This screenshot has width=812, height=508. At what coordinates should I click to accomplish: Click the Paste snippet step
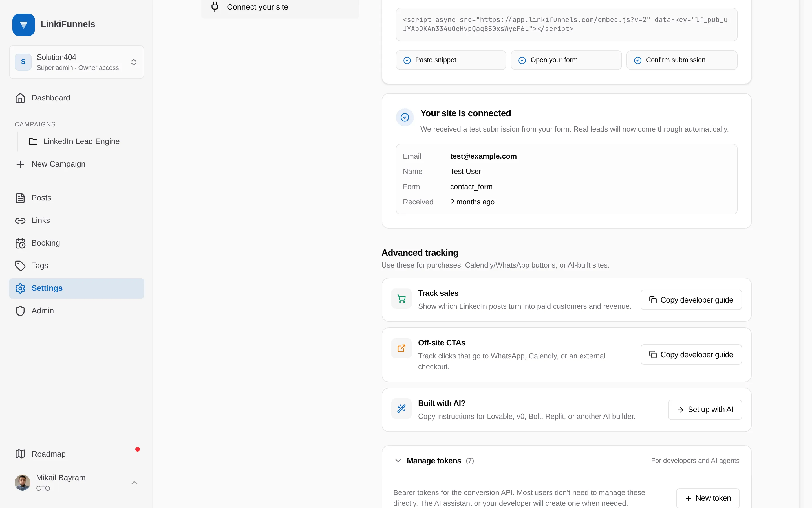(x=451, y=60)
